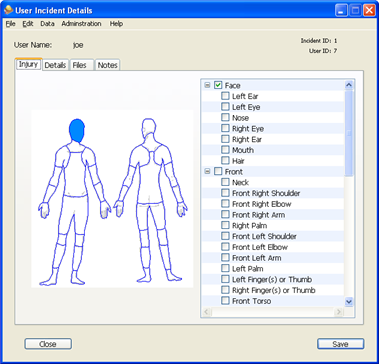Tick Front Right Shoulder checkbox
379x364 pixels.
point(225,193)
